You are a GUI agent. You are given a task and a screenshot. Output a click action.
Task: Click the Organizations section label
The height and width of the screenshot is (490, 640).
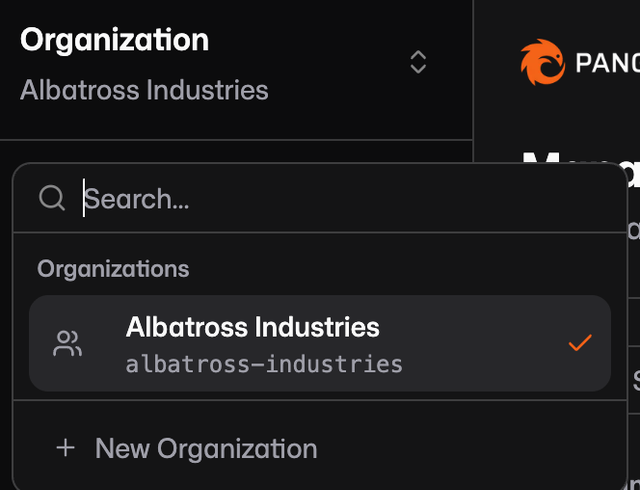[113, 269]
